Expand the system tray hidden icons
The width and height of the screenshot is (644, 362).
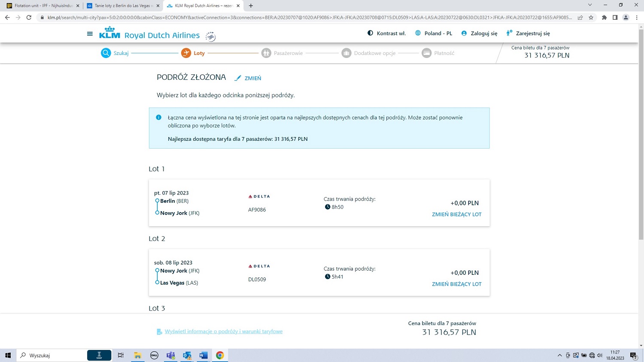[x=560, y=355]
